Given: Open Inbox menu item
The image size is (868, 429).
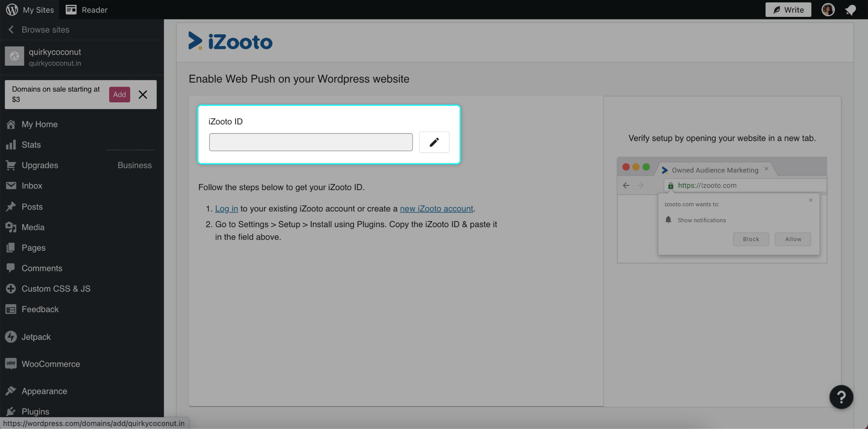Looking at the screenshot, I should tap(32, 186).
